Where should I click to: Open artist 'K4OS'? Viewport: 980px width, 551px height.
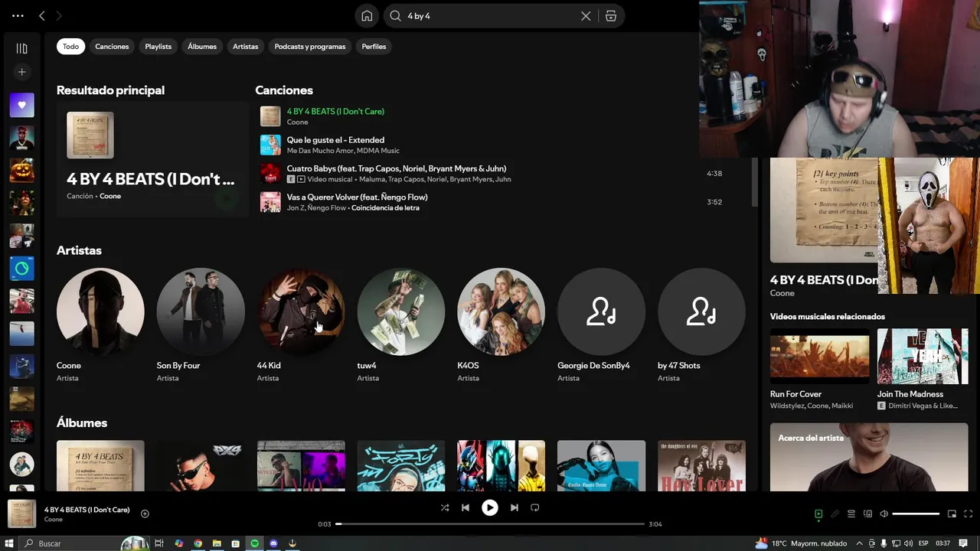click(x=501, y=311)
